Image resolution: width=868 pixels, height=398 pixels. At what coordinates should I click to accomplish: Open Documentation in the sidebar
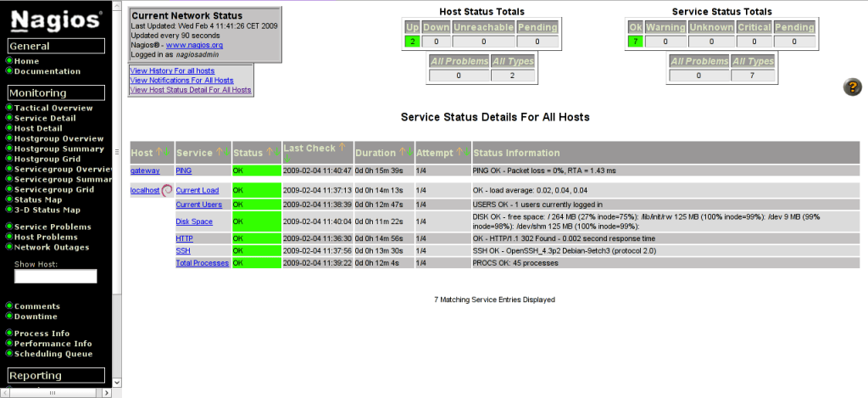47,71
